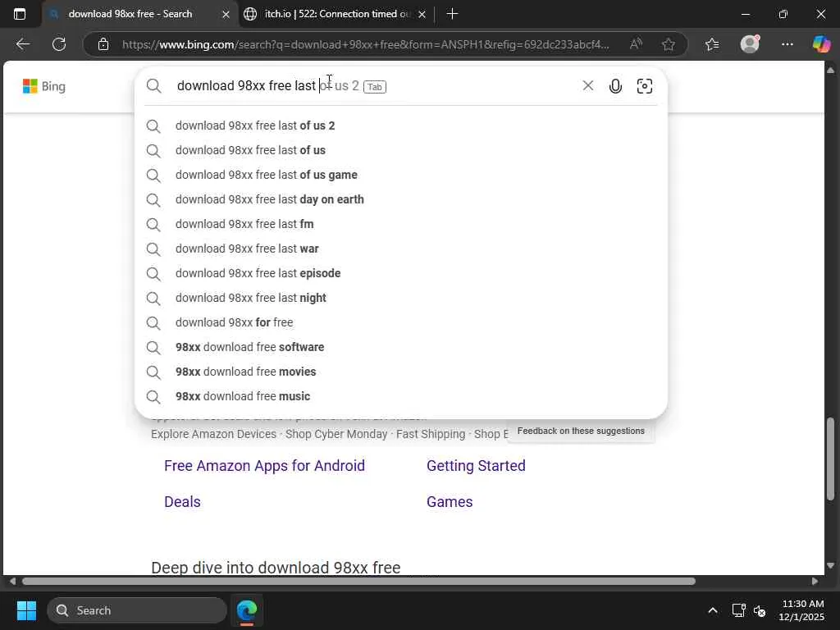Click the scroll down arrow

click(x=830, y=566)
